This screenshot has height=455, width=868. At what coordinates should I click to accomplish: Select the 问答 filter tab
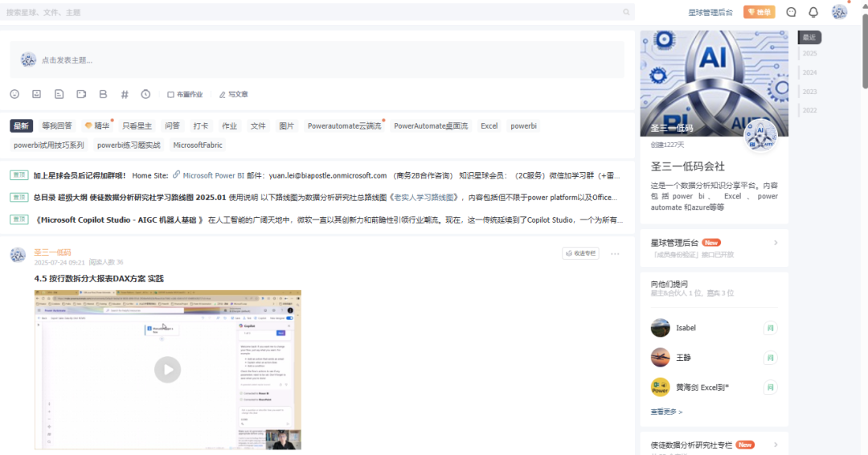(x=172, y=125)
